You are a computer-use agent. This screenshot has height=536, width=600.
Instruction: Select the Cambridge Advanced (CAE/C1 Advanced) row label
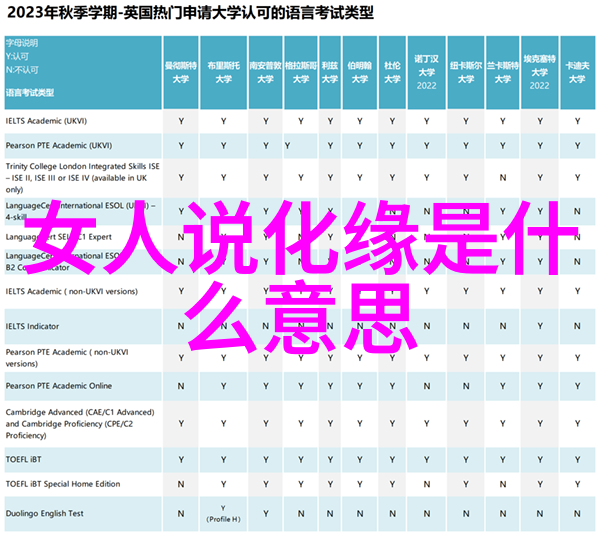click(80, 424)
